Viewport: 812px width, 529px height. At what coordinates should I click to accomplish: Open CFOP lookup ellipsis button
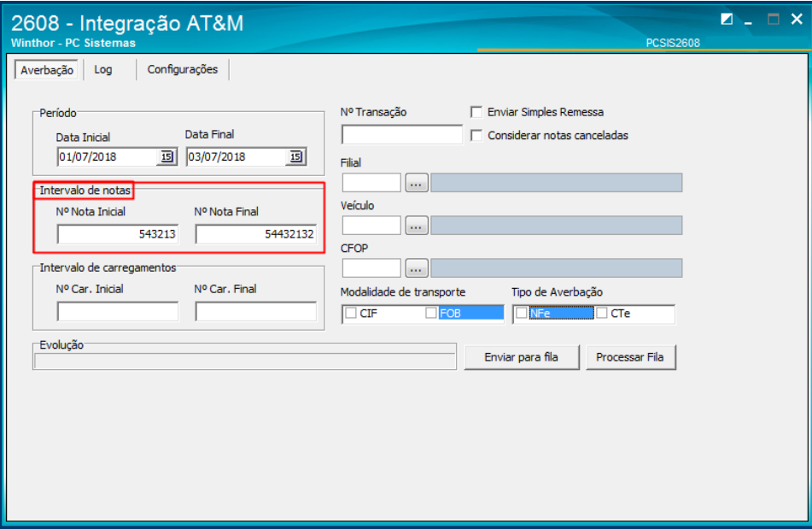(x=417, y=268)
